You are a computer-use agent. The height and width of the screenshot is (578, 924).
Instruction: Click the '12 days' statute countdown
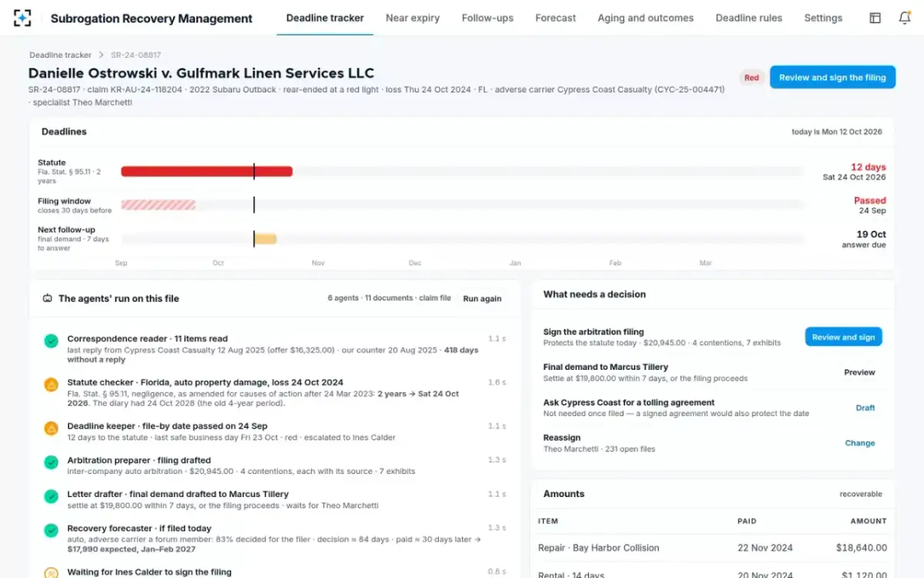point(868,167)
